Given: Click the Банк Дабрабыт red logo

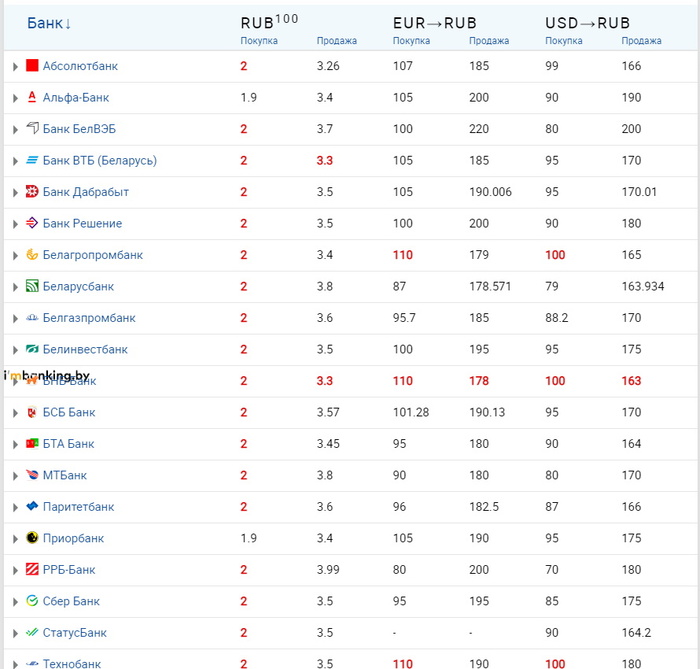Looking at the screenshot, I should pyautogui.click(x=32, y=191).
